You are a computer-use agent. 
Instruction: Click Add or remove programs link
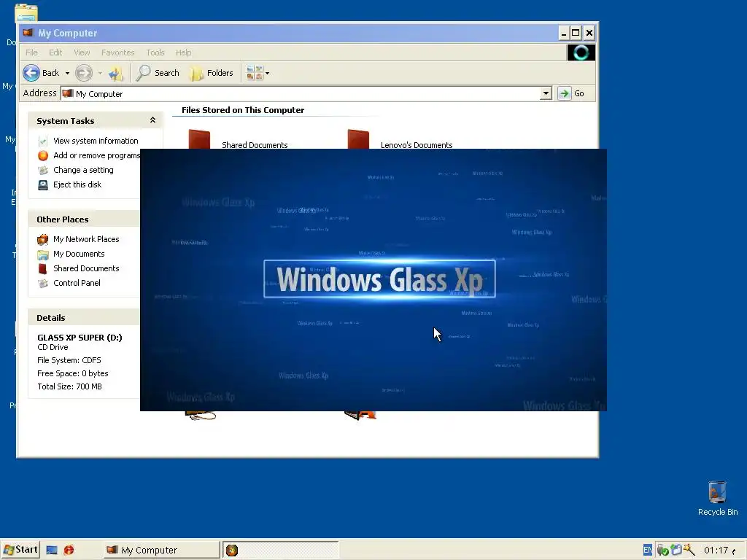[x=97, y=155]
